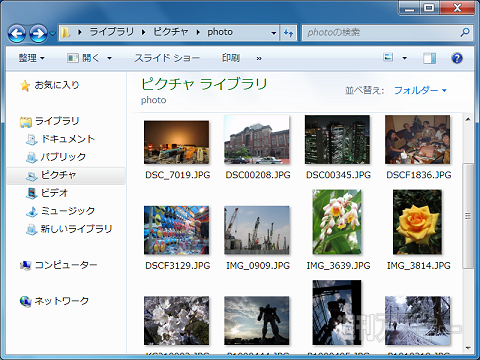Go forward with the Forward arrow button

(38, 33)
